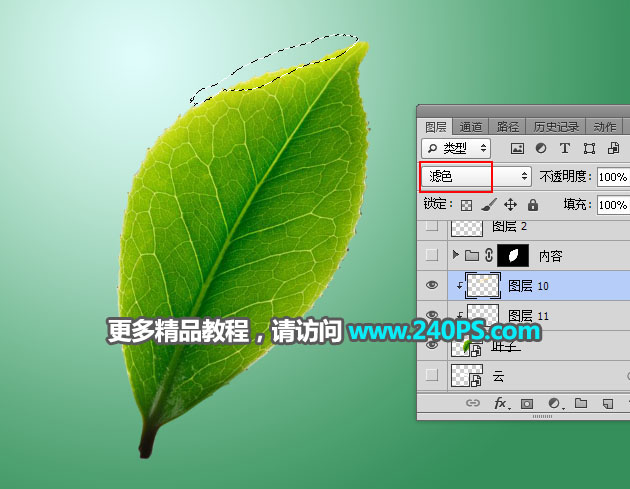The width and height of the screenshot is (630, 489).
Task: Create new adjustment layer icon
Action: tap(555, 403)
